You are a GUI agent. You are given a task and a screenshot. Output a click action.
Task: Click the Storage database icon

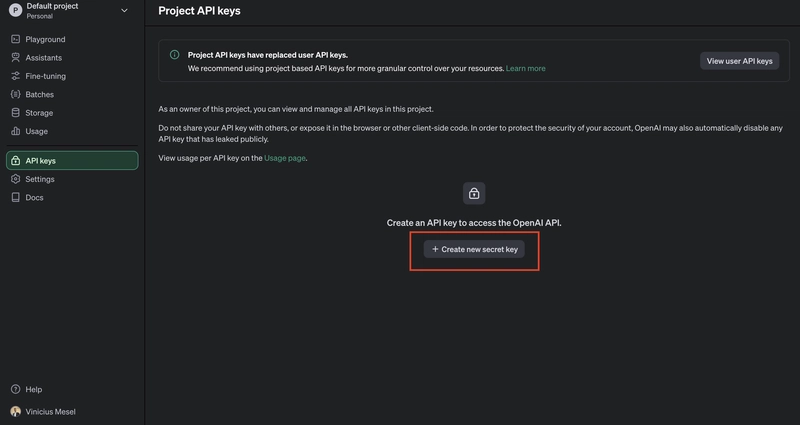tap(16, 113)
